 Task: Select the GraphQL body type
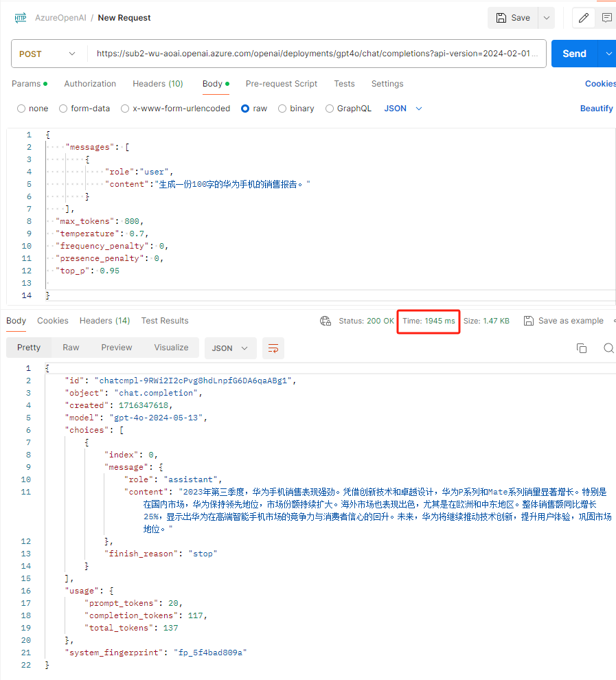pyautogui.click(x=349, y=109)
